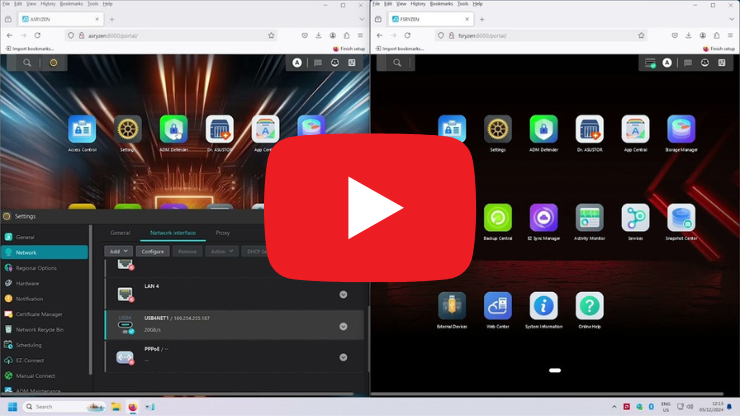Launch Snapshot Center app
The image size is (740, 416).
point(681,218)
